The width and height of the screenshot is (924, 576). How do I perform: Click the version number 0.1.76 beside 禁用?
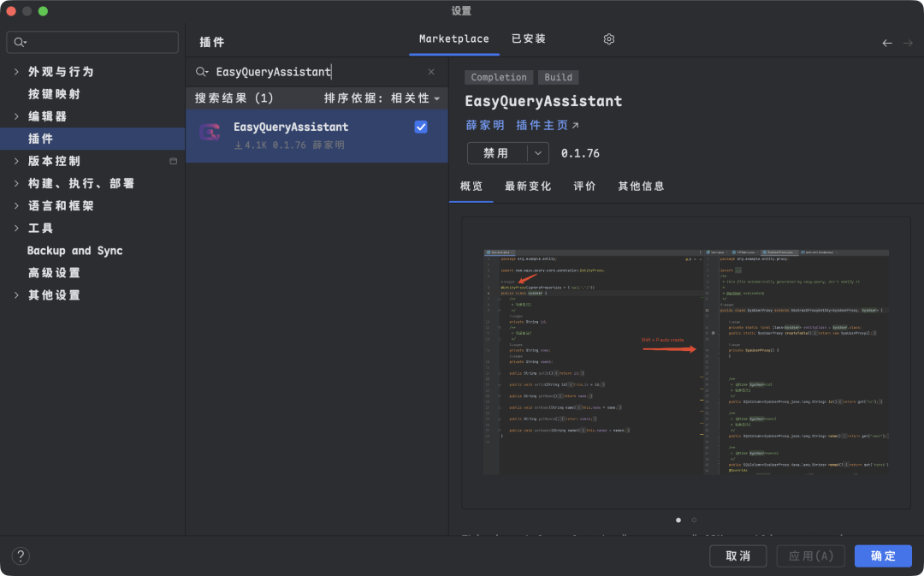(x=580, y=153)
